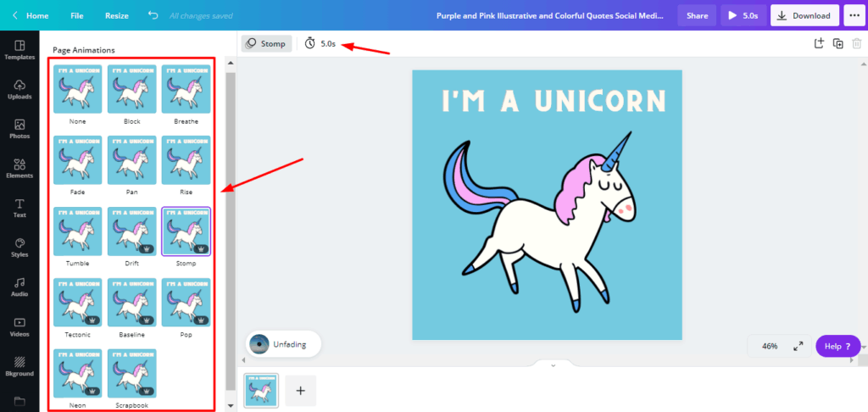868x412 pixels.
Task: Click the animations panel scrollbar up arrow
Action: tap(231, 63)
